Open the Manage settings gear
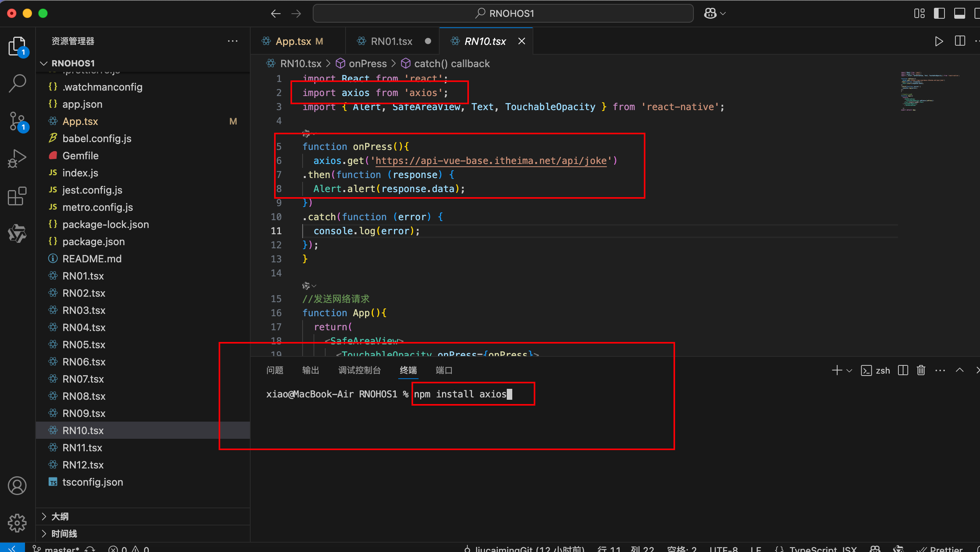980x552 pixels. [17, 523]
